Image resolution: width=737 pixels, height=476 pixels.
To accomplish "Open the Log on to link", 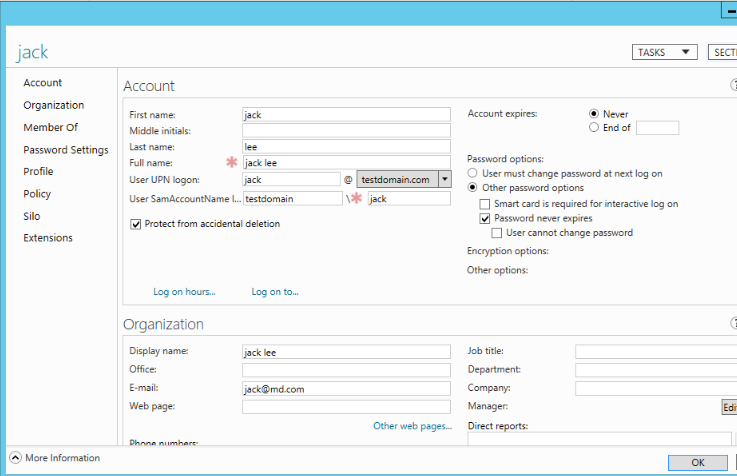I will pyautogui.click(x=275, y=292).
